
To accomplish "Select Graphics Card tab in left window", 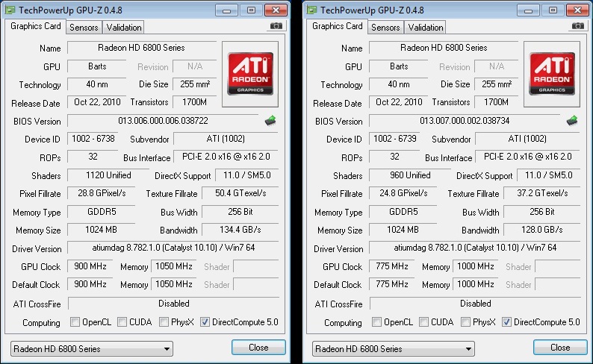I will (36, 26).
